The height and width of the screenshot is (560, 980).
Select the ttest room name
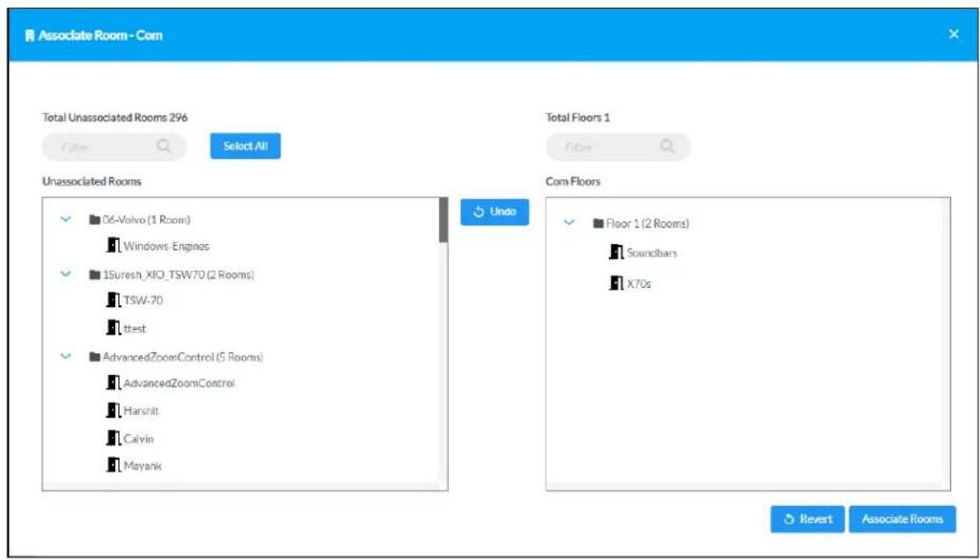[x=134, y=328]
